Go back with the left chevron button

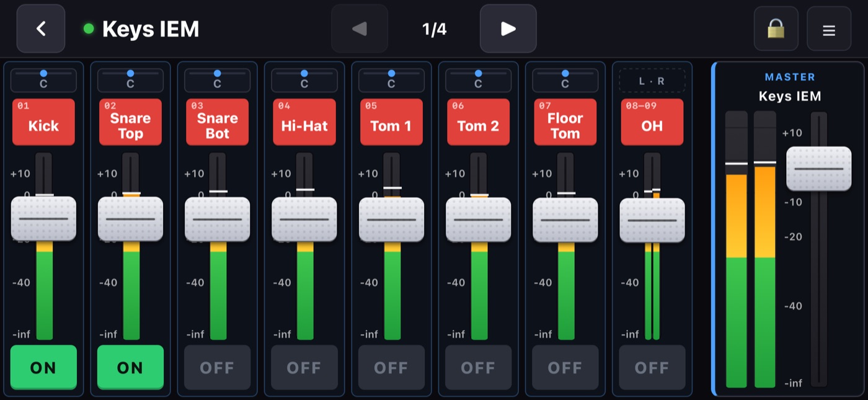click(x=41, y=29)
